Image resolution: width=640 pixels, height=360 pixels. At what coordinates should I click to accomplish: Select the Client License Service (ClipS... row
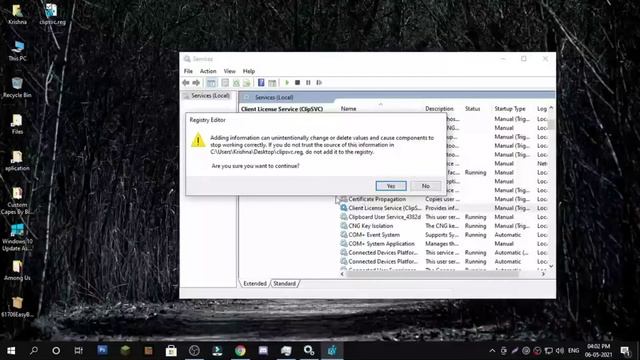tap(443, 208)
